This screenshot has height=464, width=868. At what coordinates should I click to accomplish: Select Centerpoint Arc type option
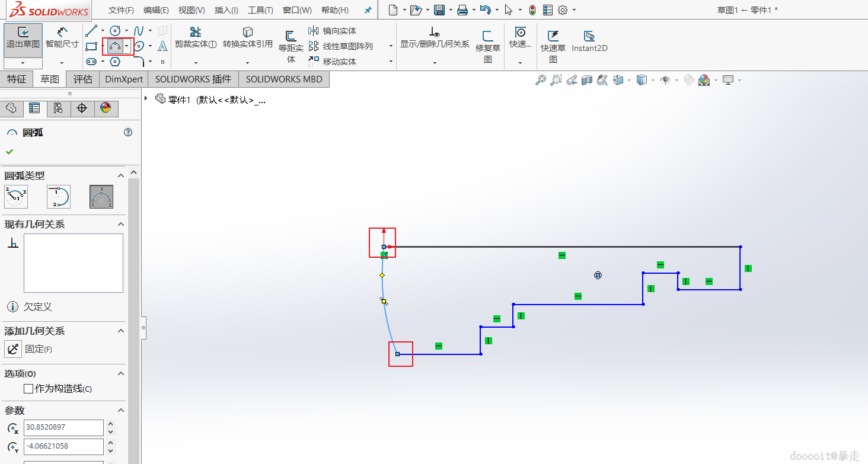click(16, 197)
